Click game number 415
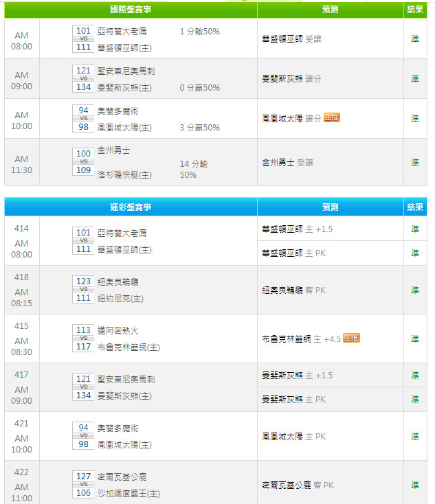The image size is (435, 504). click(x=21, y=326)
